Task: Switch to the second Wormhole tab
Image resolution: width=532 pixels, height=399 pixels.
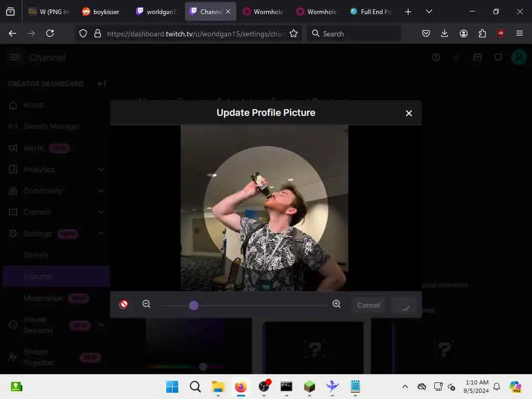Action: point(316,11)
